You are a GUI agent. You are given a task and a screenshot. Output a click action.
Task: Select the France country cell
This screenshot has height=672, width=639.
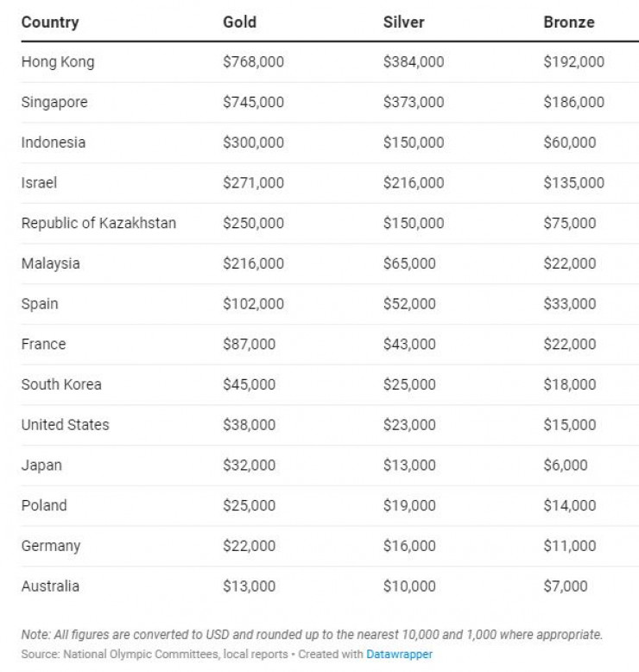pyautogui.click(x=43, y=344)
